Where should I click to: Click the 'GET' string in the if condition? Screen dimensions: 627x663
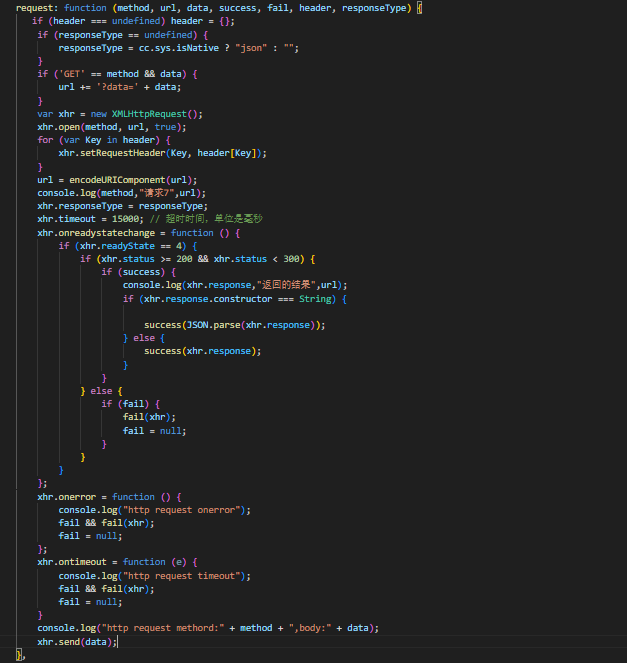coord(71,74)
